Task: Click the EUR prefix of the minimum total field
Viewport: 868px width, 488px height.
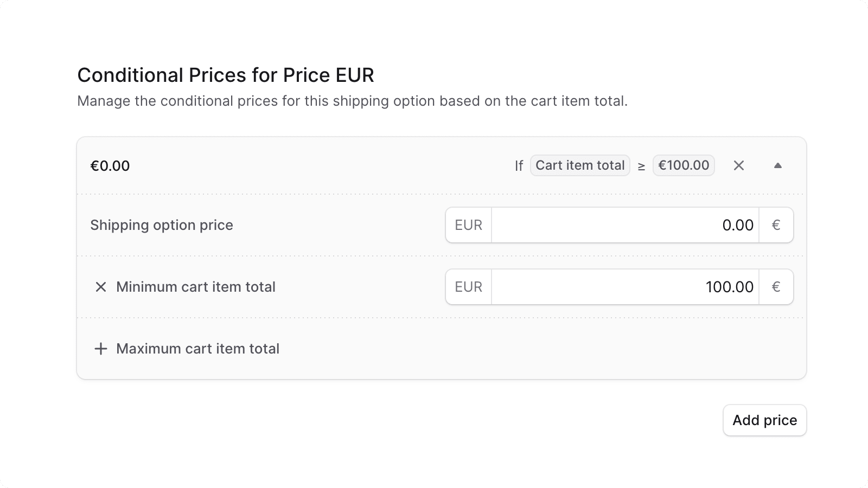Action: point(468,287)
